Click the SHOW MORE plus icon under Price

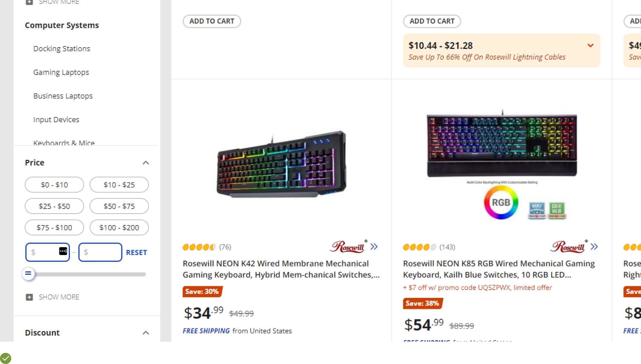click(29, 297)
